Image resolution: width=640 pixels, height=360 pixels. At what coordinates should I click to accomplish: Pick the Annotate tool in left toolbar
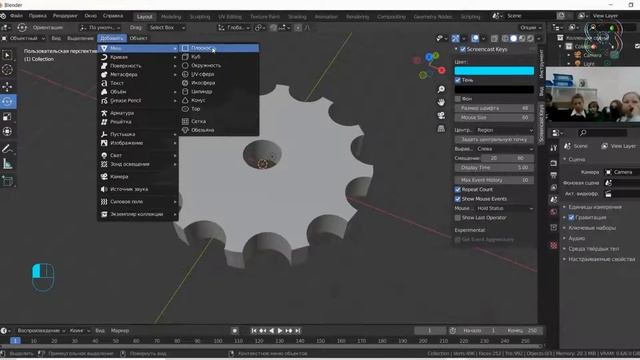pyautogui.click(x=7, y=149)
